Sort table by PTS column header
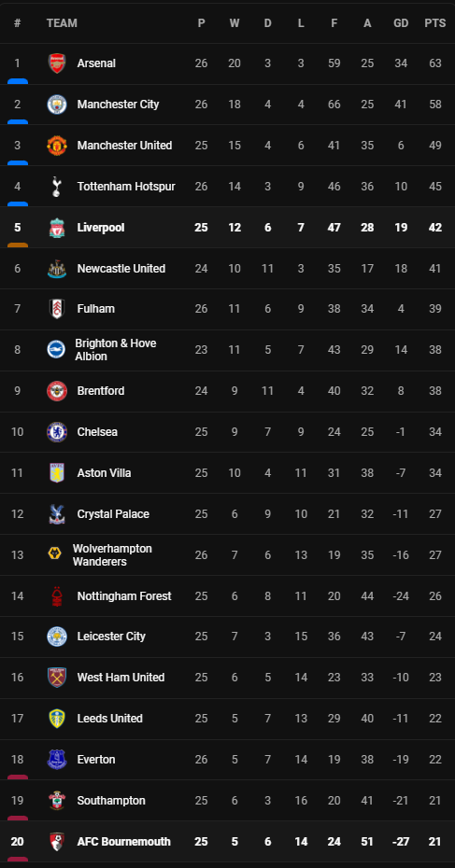 pos(435,23)
